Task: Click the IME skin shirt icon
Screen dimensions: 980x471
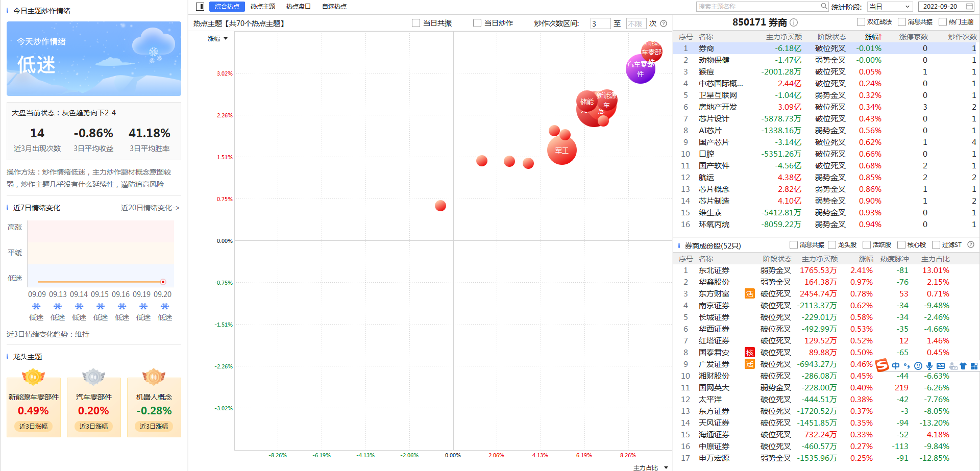Action: click(x=963, y=365)
